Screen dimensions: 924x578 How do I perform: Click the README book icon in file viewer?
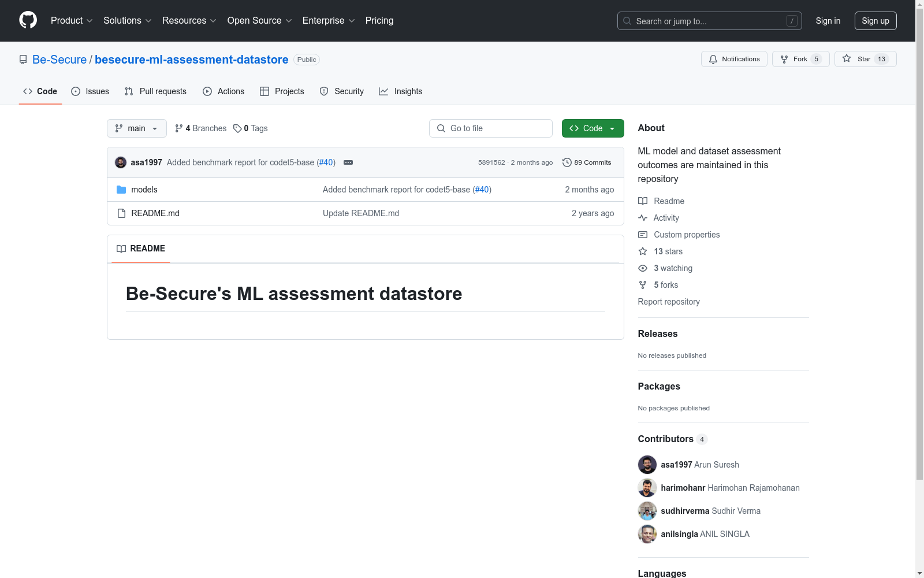tap(121, 249)
